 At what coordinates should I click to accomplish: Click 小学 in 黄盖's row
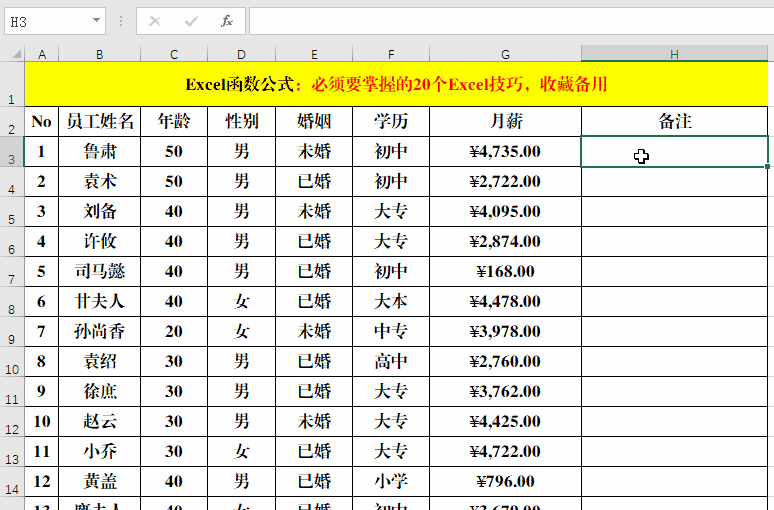391,482
